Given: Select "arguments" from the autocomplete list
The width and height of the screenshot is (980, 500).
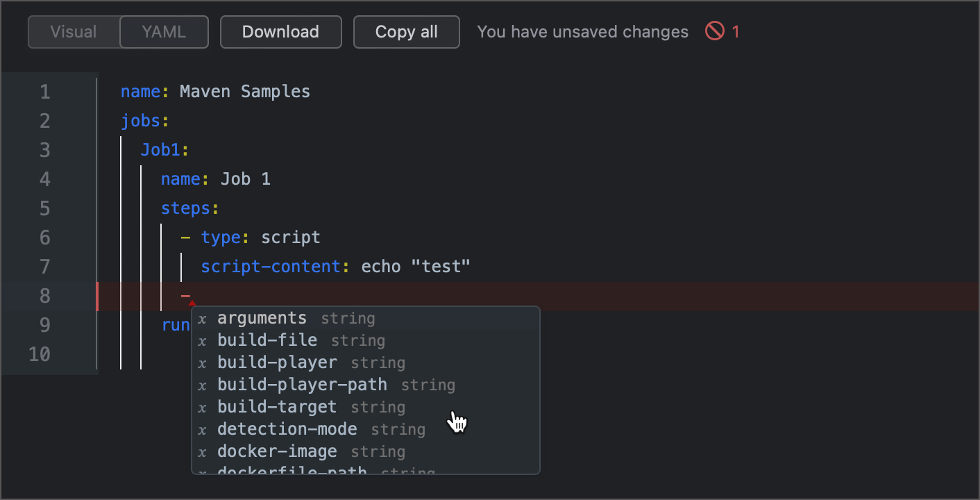Looking at the screenshot, I should click(262, 318).
